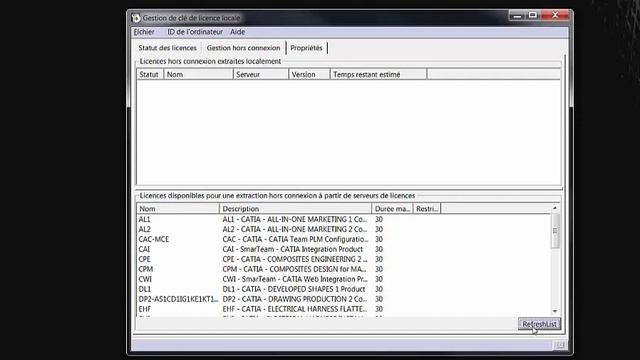Select the CPM license row
Image resolution: width=640 pixels, height=360 pixels.
click(x=344, y=269)
